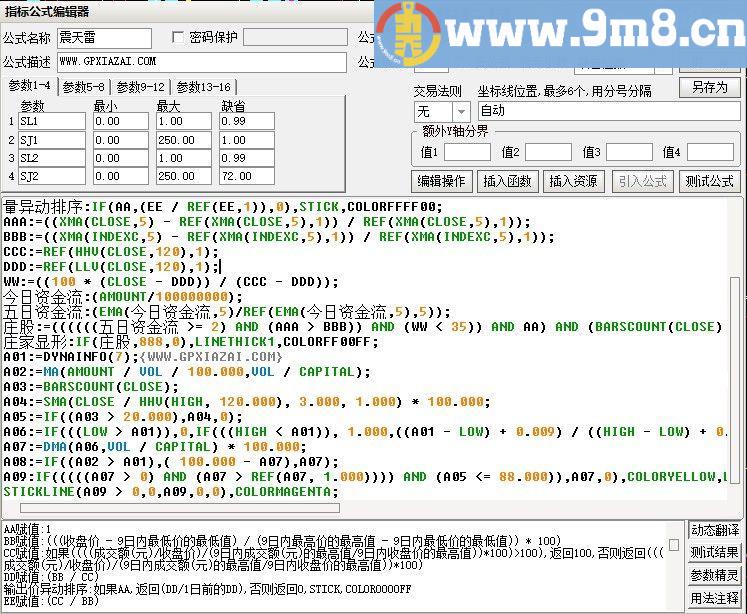Click the 参数精灵 button
Viewport: 747px width, 614px height.
tap(715, 575)
